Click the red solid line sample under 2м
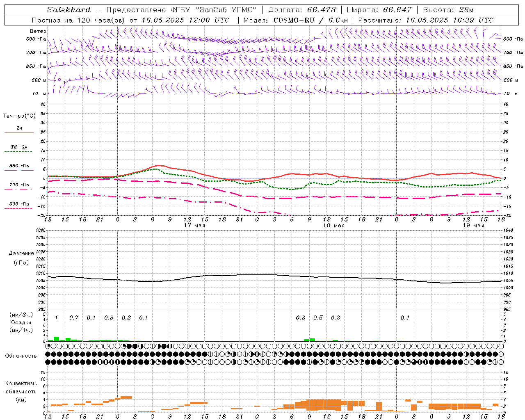Viewport: 525px width, 420px height. coord(19,133)
